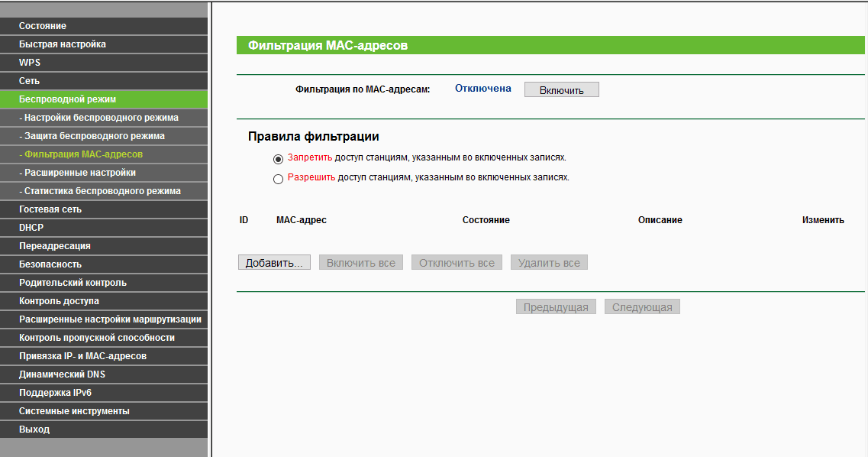Image resolution: width=868 pixels, height=457 pixels.
Task: Open Контроль доступа section
Action: tap(104, 301)
